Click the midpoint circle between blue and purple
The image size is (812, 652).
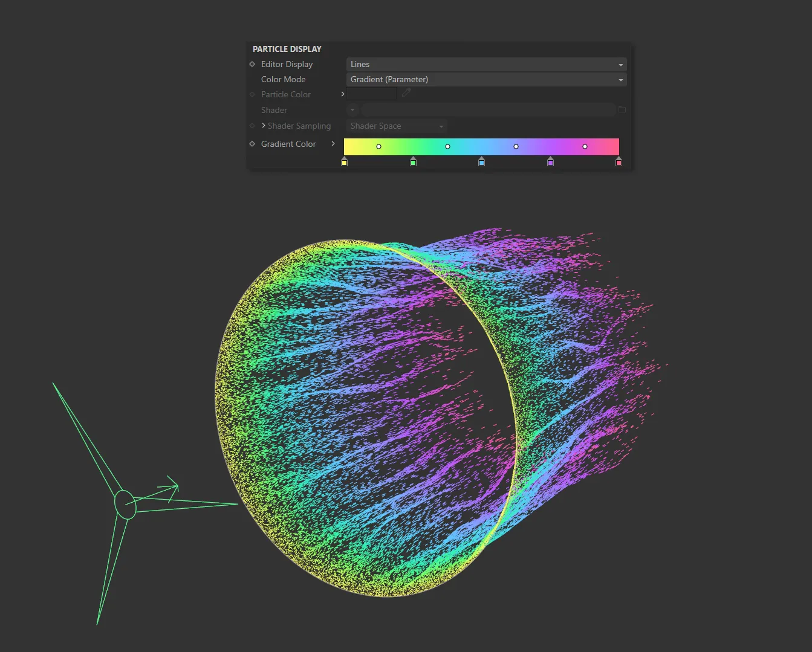[x=516, y=146]
